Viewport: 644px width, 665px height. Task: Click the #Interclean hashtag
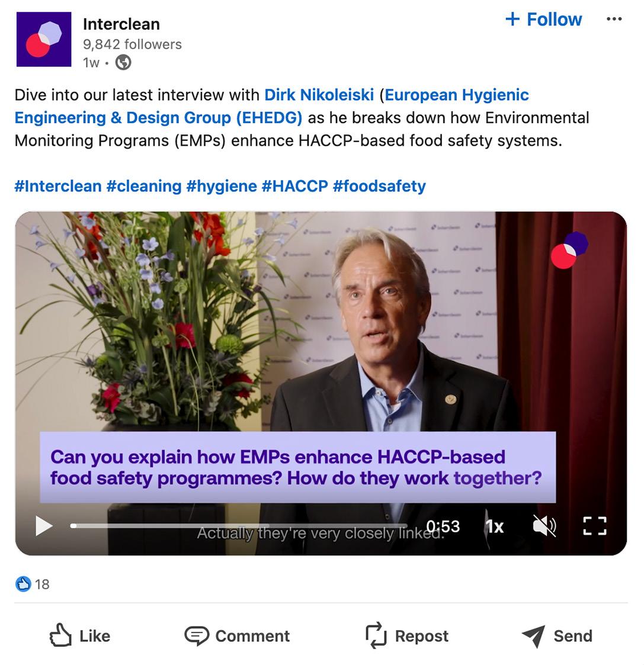point(58,186)
